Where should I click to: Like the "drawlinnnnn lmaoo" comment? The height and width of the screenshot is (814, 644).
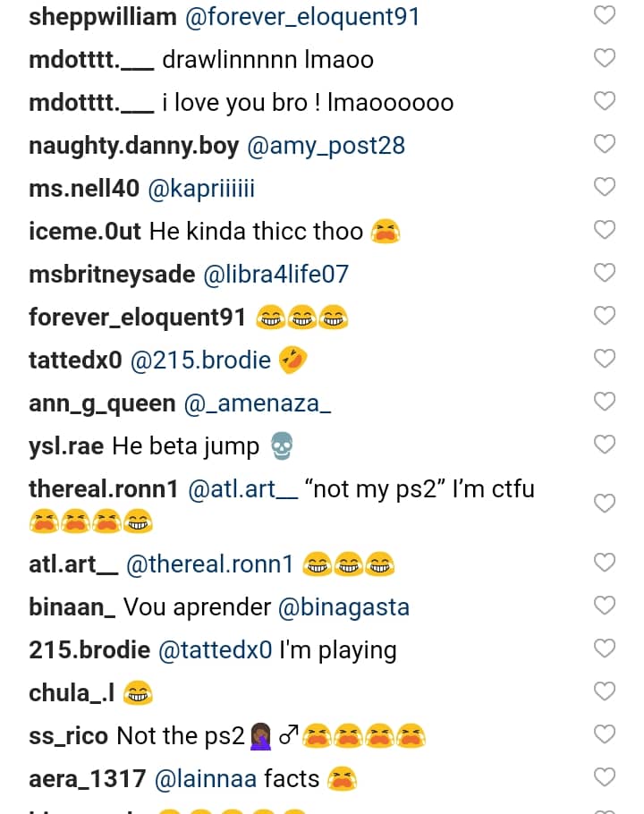click(x=605, y=58)
